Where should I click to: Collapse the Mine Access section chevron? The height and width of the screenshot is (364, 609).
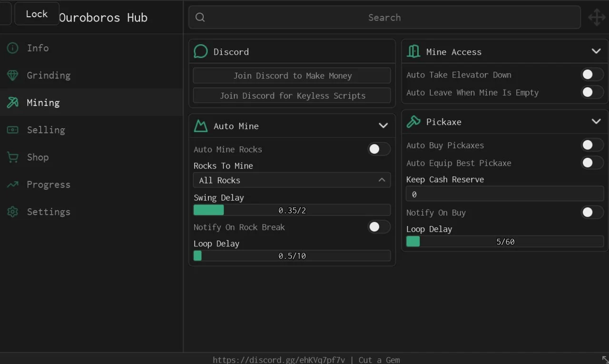click(x=596, y=51)
